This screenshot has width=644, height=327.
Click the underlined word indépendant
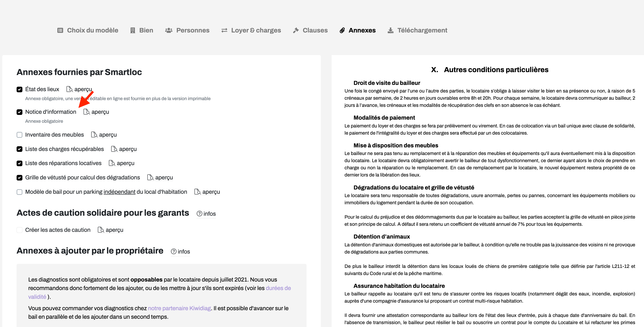[x=119, y=191]
